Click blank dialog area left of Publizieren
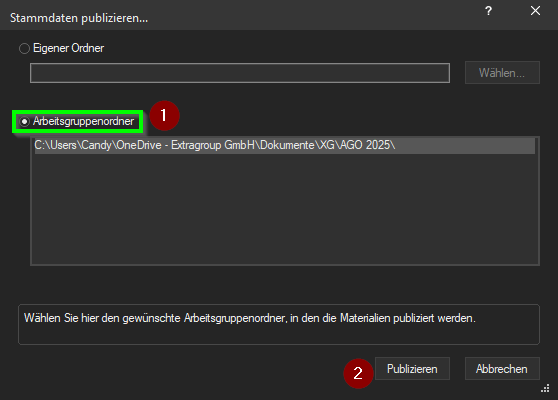This screenshot has height=400, width=558. tap(178, 370)
